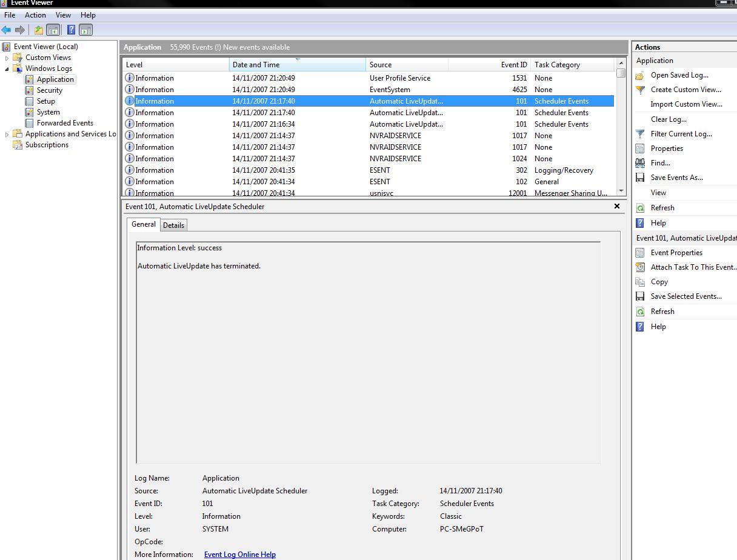This screenshot has width=737, height=560.
Task: Click the event list scroll down arrow
Action: [x=621, y=191]
